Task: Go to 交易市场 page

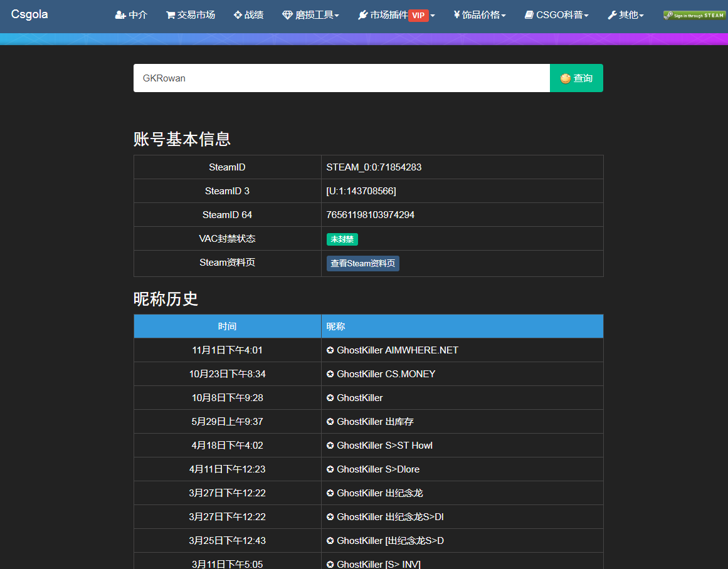Action: [x=191, y=15]
